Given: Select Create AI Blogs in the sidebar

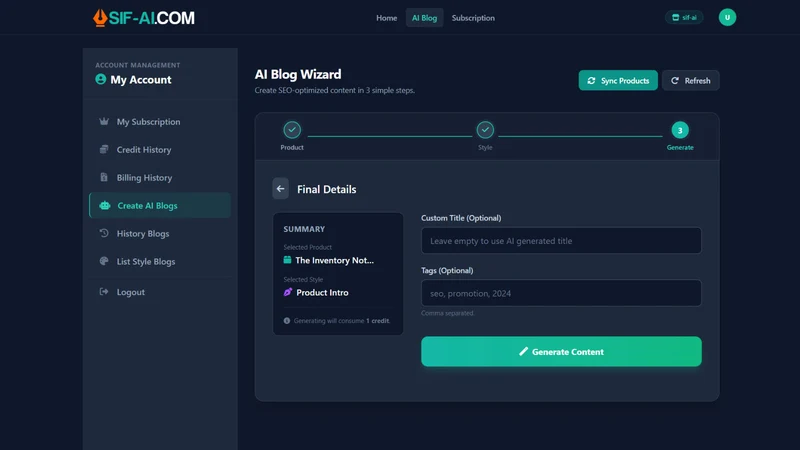Looking at the screenshot, I should point(160,205).
